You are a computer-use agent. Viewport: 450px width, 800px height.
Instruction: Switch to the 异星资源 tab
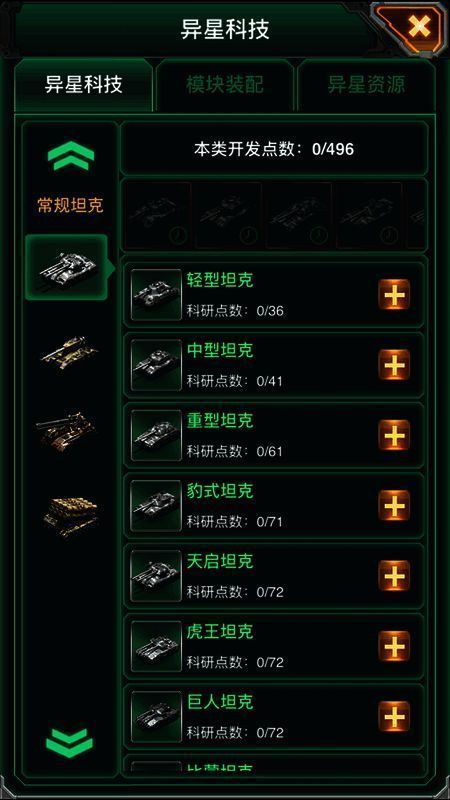(366, 85)
